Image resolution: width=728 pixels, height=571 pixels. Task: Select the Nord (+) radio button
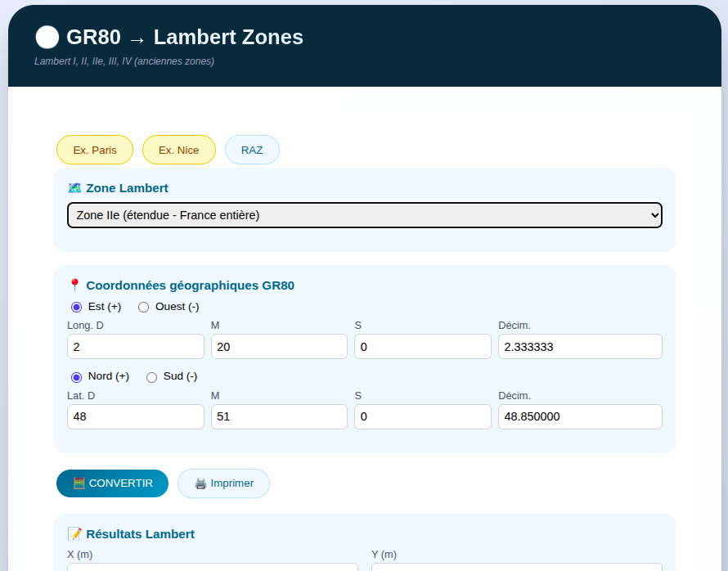point(76,377)
